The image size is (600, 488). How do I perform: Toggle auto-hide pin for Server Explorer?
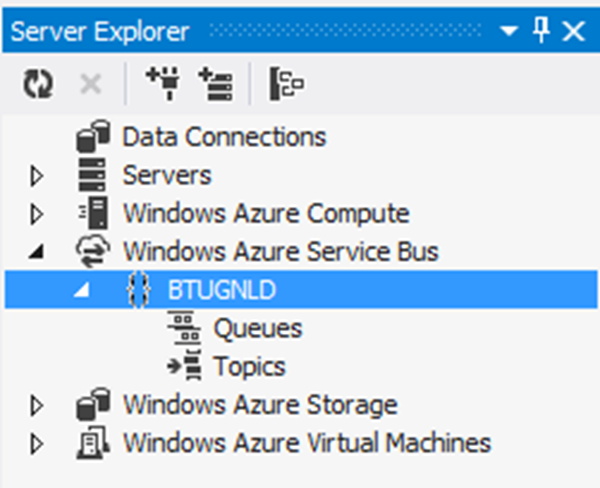pyautogui.click(x=541, y=32)
